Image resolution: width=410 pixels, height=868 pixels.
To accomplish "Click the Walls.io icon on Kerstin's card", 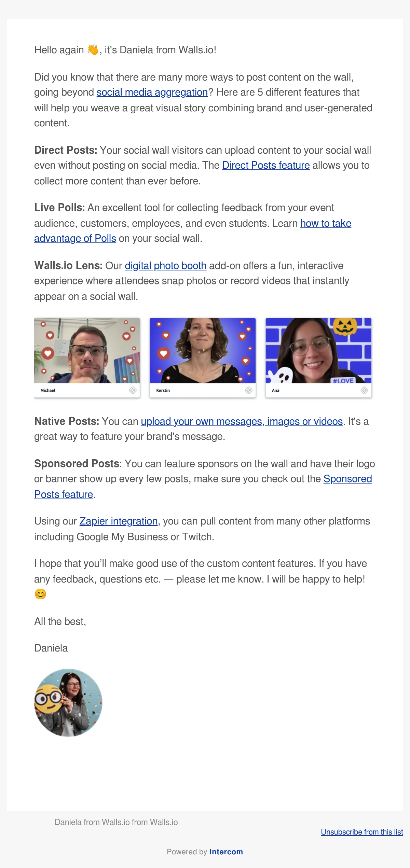I will coord(248,390).
